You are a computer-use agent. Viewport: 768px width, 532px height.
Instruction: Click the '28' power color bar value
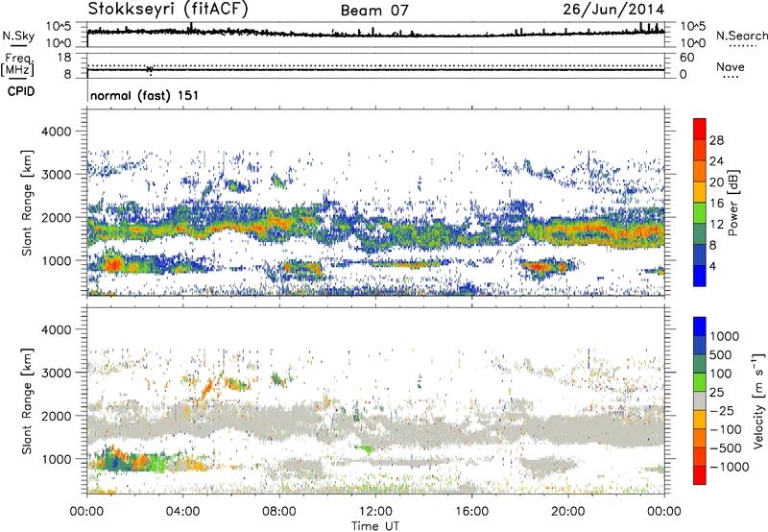pos(716,140)
